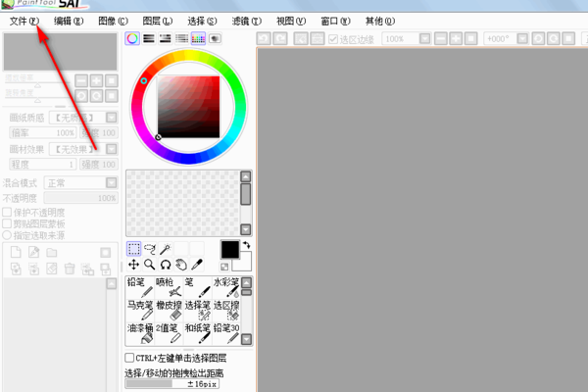Choose the 铅笔 pencil brush
The height and width of the screenshot is (392, 588).
point(139,288)
